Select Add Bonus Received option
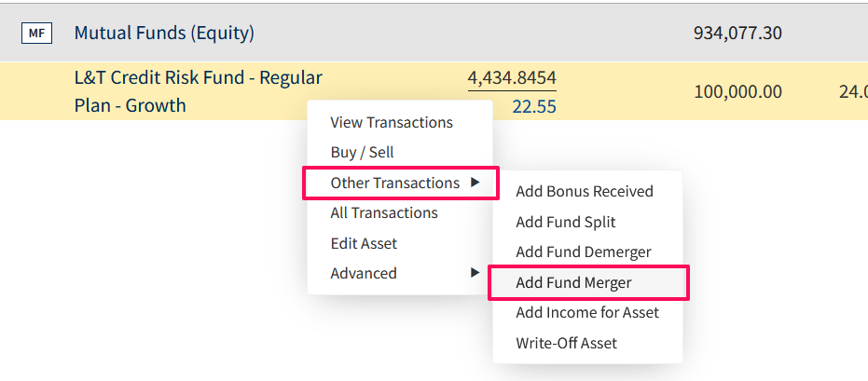This screenshot has width=868, height=381. tap(585, 191)
